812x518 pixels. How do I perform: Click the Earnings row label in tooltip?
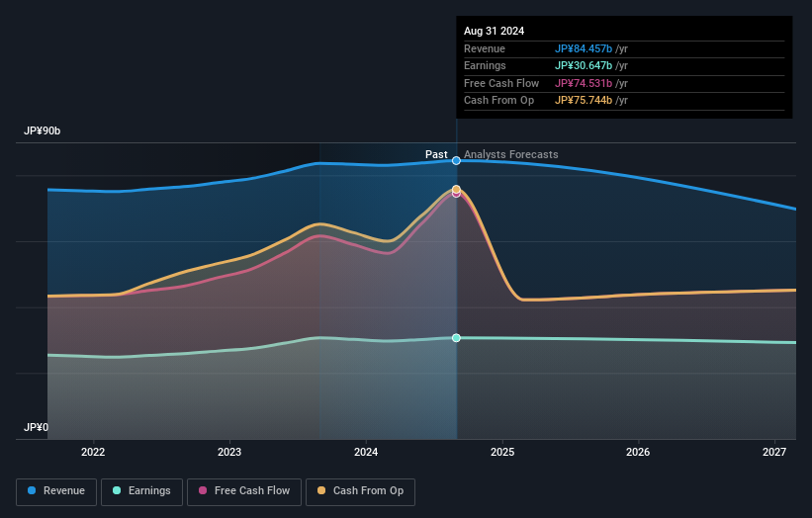point(486,65)
